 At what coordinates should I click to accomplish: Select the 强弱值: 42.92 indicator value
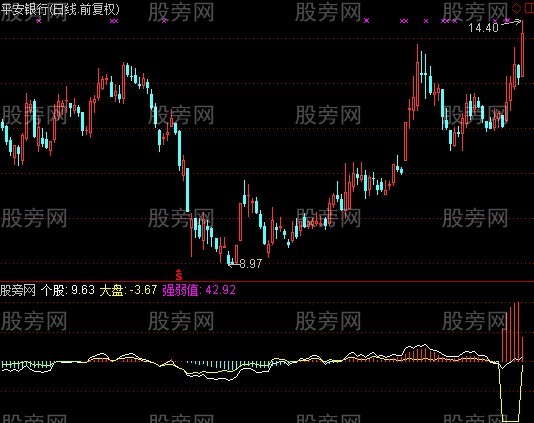click(199, 290)
